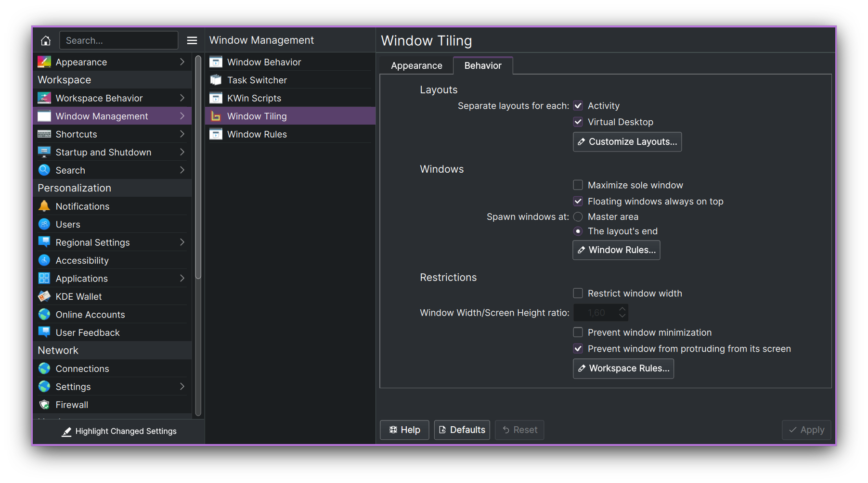Screen dimensions: 868x483
Task: Enable Prevent window minimization
Action: 578,332
